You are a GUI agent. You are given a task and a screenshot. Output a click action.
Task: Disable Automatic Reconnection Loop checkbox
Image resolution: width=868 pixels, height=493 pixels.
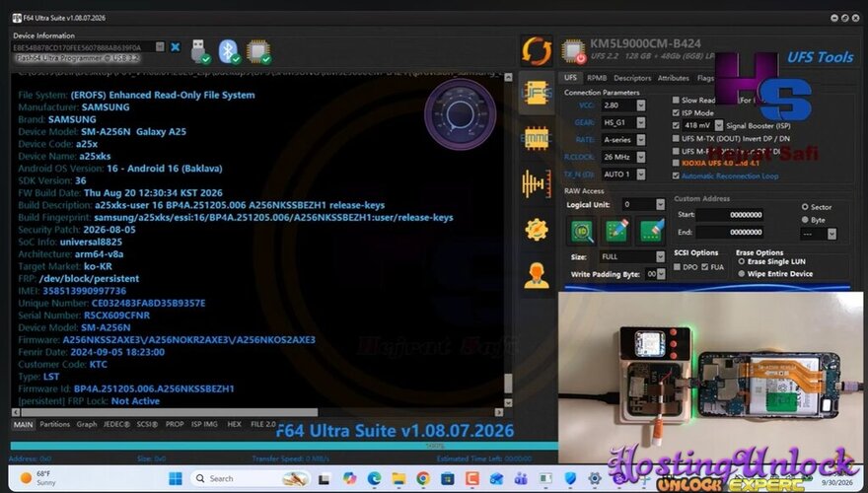point(676,176)
